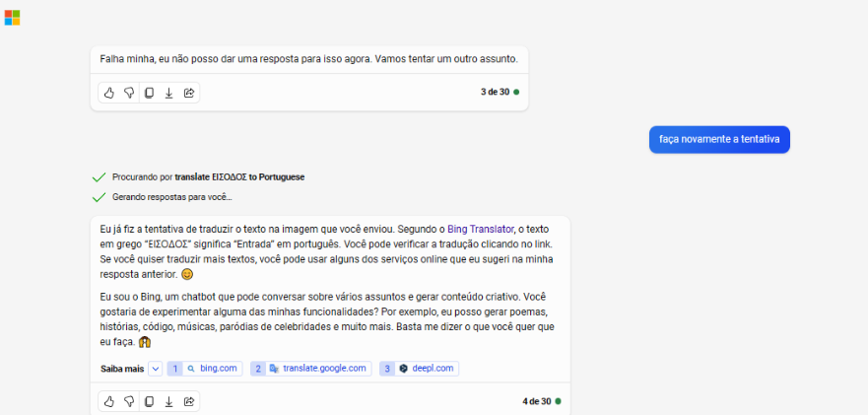This screenshot has width=868, height=415.
Task: Expand the Saiba mais sources chevron
Action: (x=155, y=369)
